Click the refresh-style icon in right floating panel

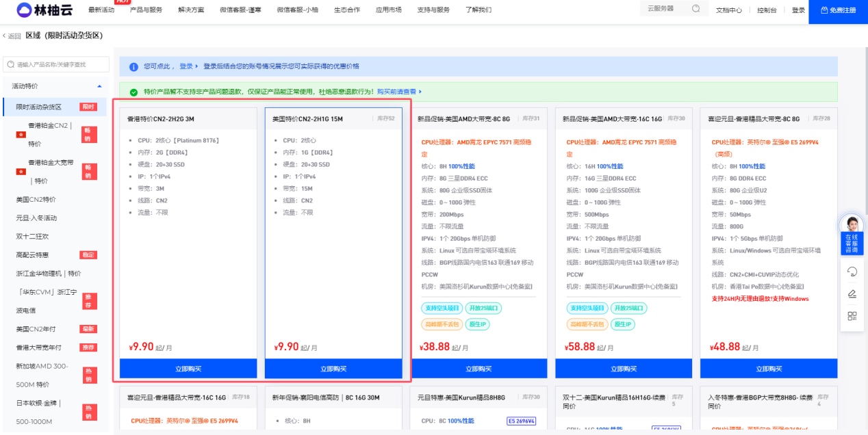[852, 272]
